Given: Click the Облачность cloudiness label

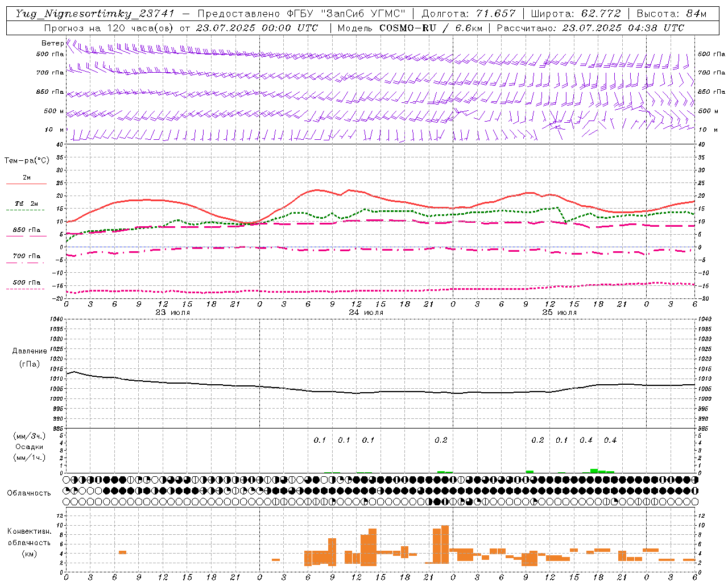Looking at the screenshot, I should click(29, 493).
